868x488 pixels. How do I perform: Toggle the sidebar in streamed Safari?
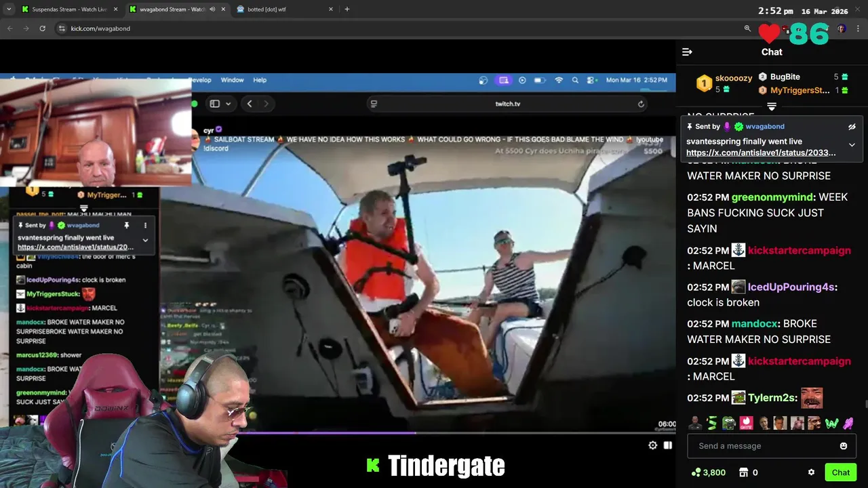(215, 104)
